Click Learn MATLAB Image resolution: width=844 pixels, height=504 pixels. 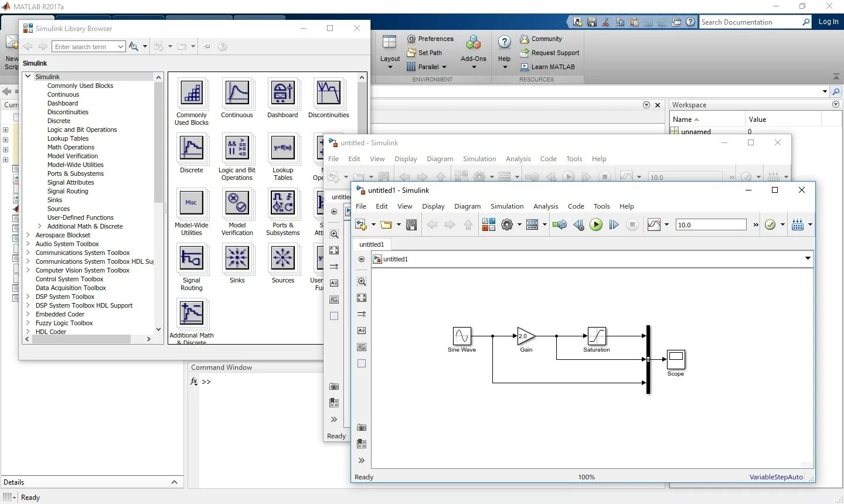pos(547,67)
